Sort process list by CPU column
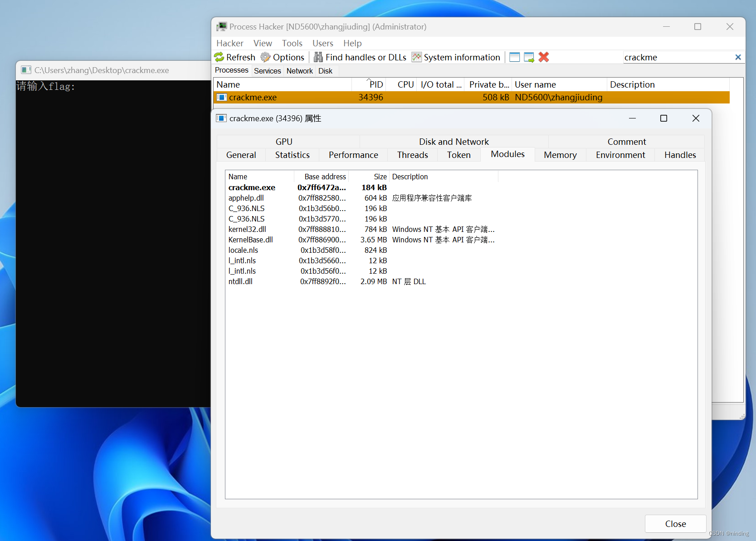The width and height of the screenshot is (756, 541). [x=401, y=84]
